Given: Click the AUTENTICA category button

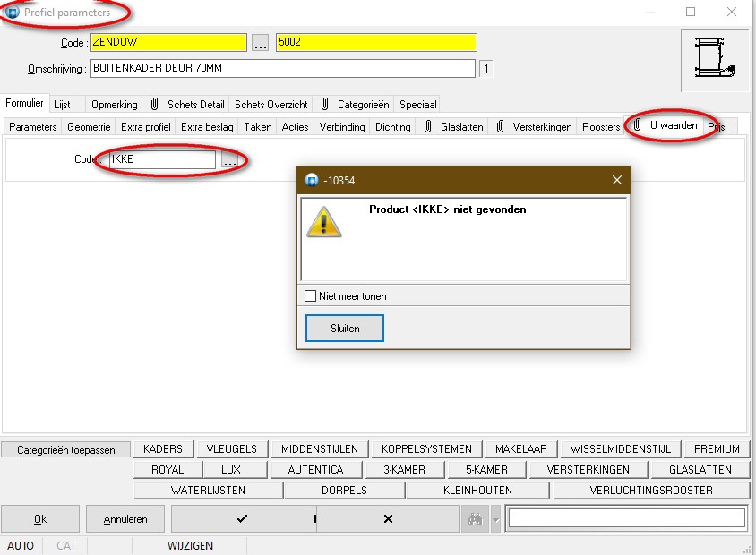Looking at the screenshot, I should [x=316, y=470].
